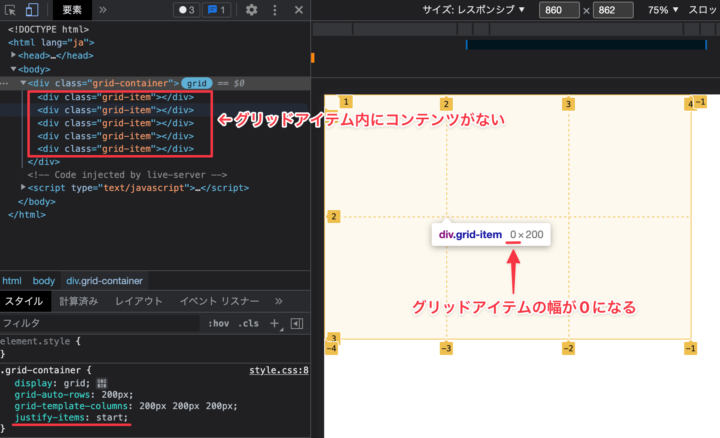Click the div.grid-item 0×200 tooltip
Image resolution: width=720 pixels, height=438 pixels.
[491, 235]
